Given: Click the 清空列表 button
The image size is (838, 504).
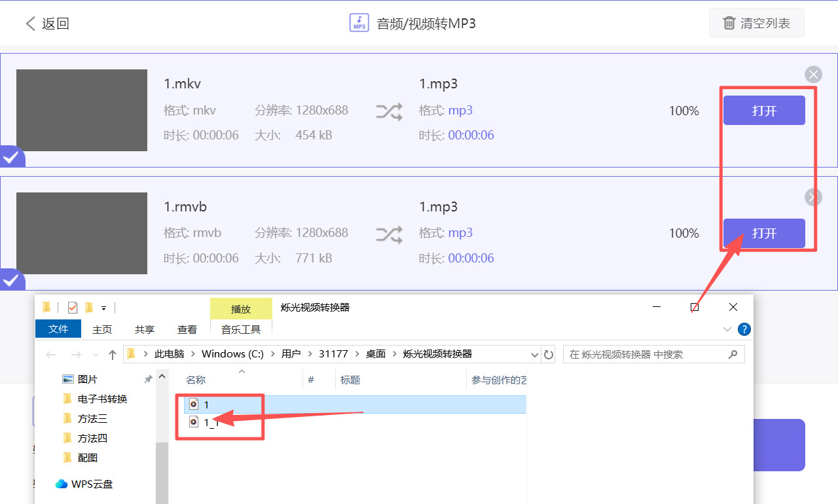Looking at the screenshot, I should pyautogui.click(x=756, y=22).
